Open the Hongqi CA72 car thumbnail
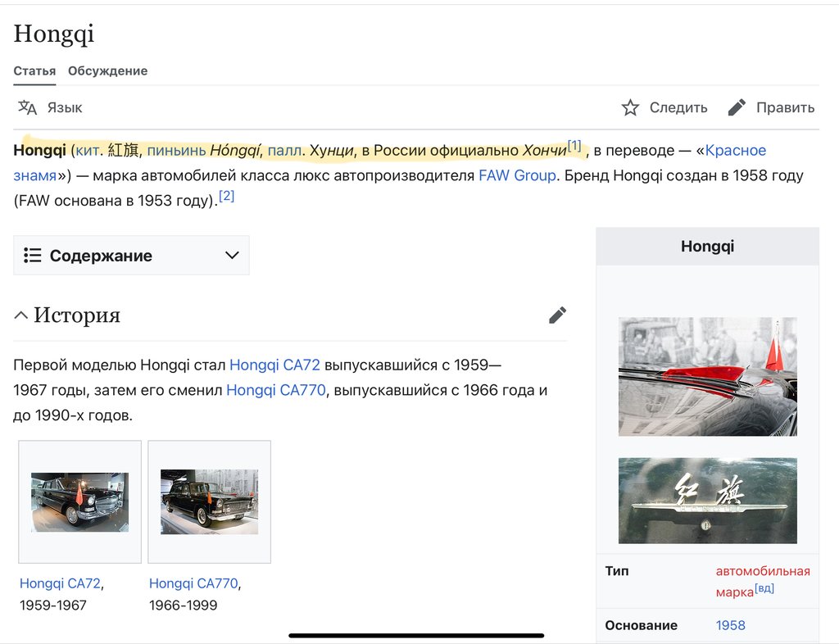This screenshot has height=644, width=839. click(79, 501)
